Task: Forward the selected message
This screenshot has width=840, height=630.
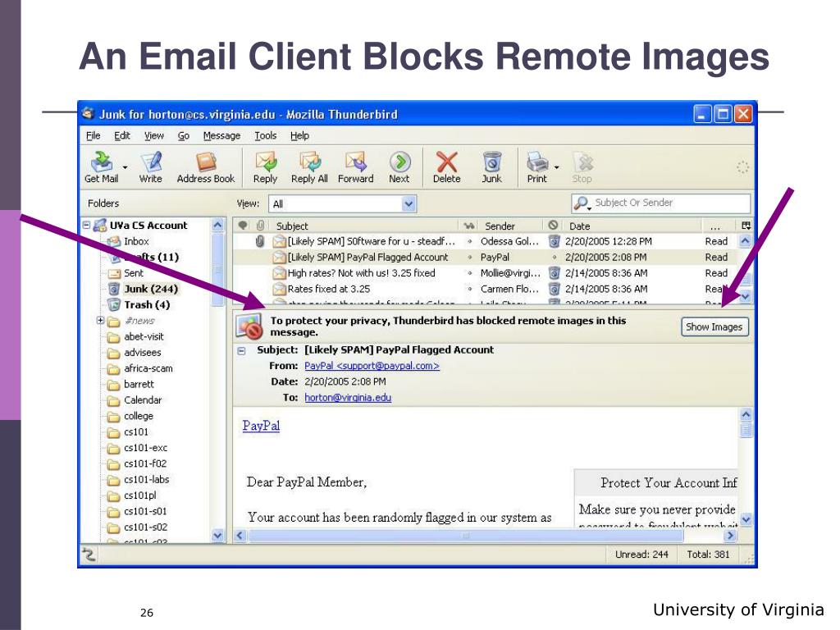Action: [356, 167]
